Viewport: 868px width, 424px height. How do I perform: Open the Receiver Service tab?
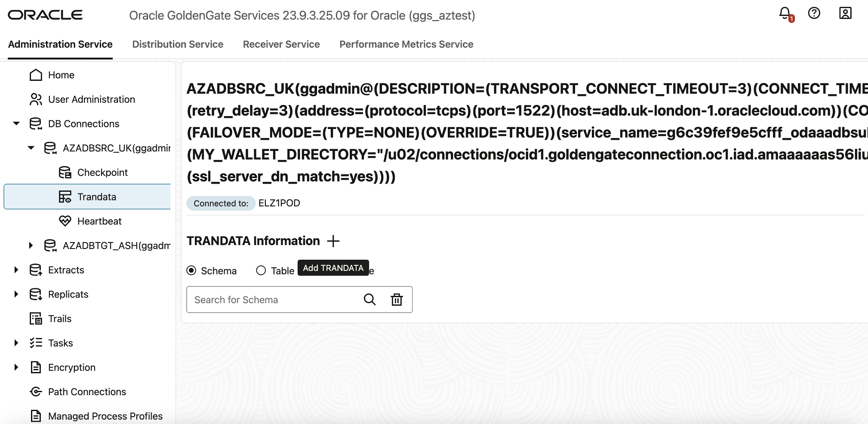tap(281, 44)
